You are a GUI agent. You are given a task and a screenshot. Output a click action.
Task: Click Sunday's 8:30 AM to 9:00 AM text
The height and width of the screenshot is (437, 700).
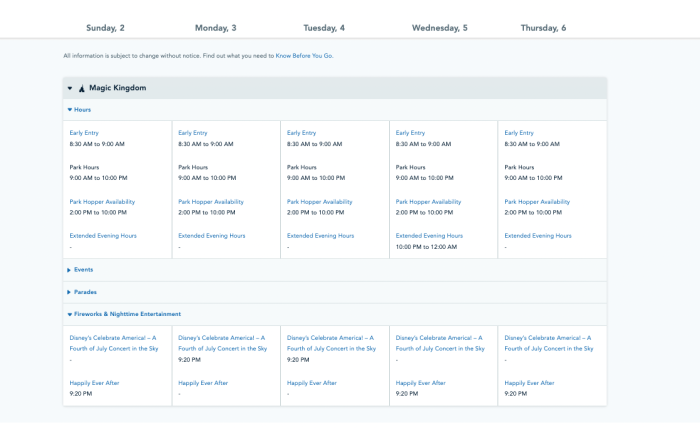pos(97,144)
